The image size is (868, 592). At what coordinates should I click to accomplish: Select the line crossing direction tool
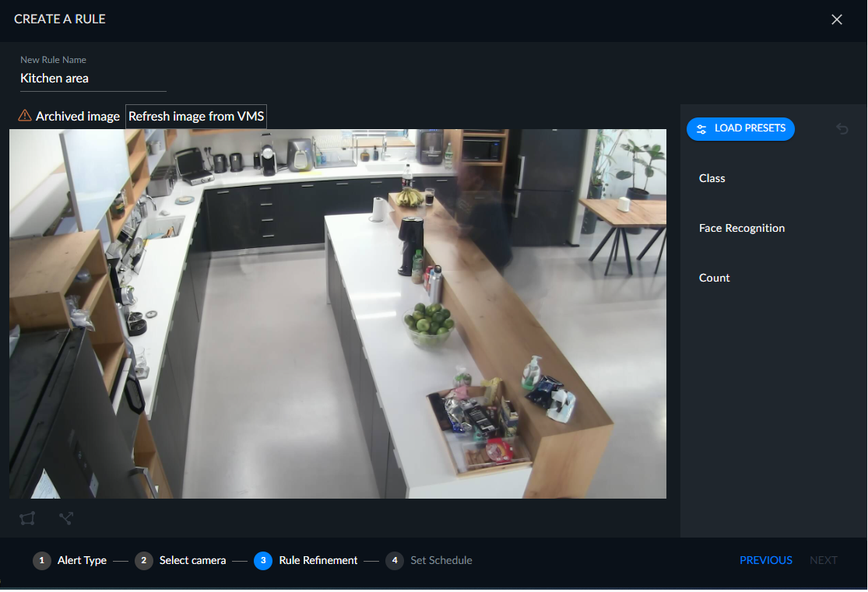click(x=66, y=518)
